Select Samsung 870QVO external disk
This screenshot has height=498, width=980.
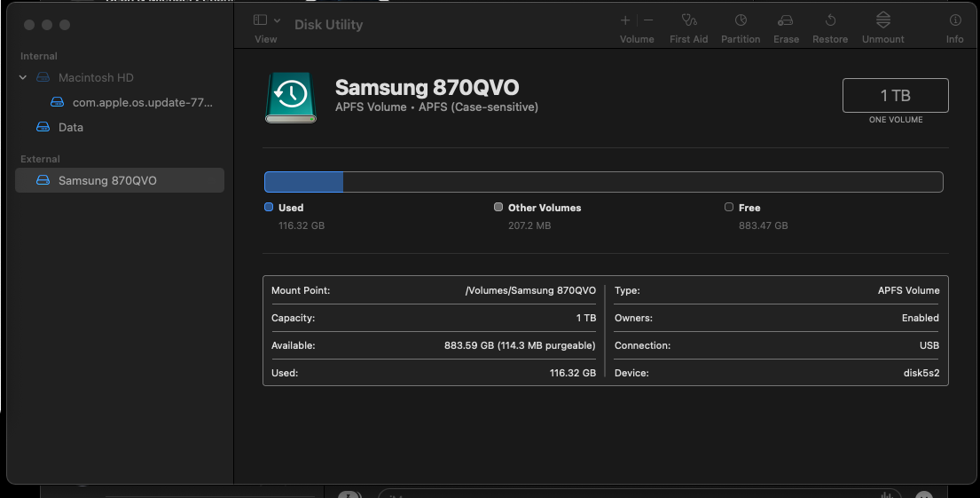click(120, 180)
